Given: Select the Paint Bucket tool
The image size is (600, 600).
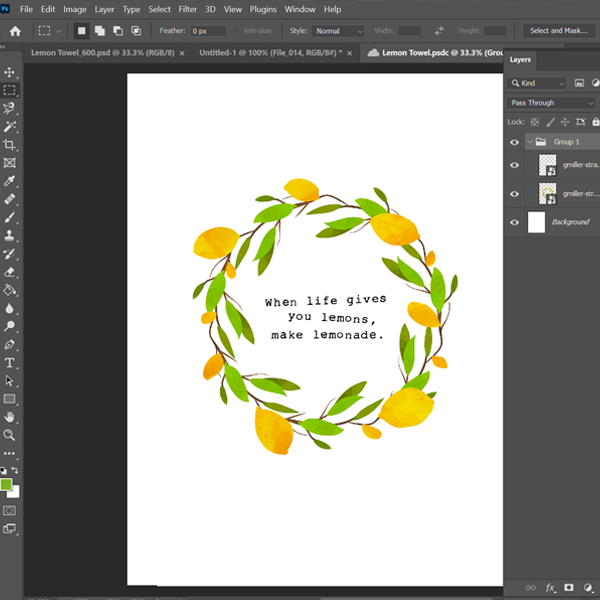Looking at the screenshot, I should (10, 290).
